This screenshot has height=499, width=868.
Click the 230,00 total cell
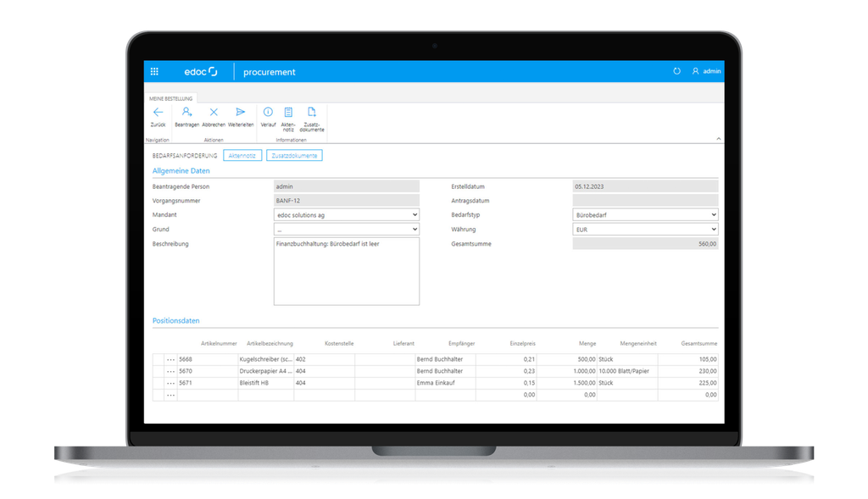pos(688,371)
